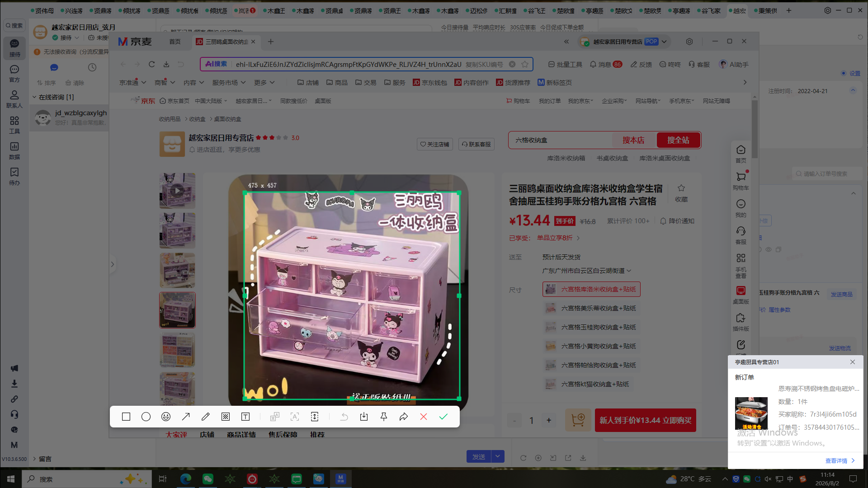This screenshot has width=868, height=488.
Task: Open 联系人 in the left sidebar
Action: click(x=14, y=99)
